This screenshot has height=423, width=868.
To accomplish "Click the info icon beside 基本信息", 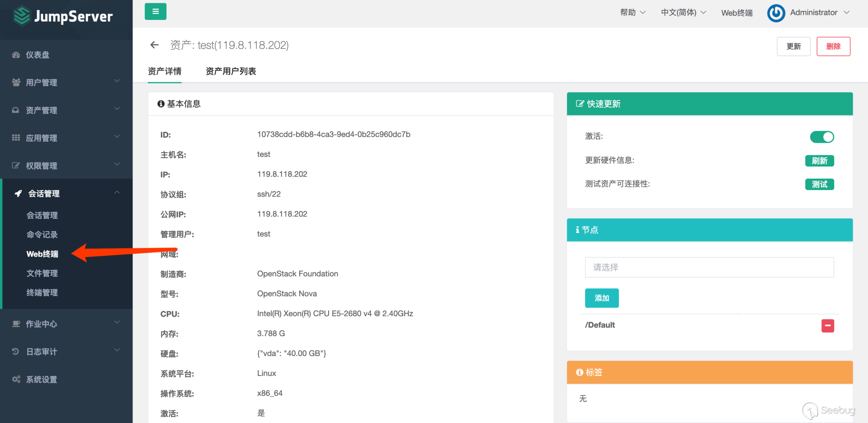I will 160,104.
